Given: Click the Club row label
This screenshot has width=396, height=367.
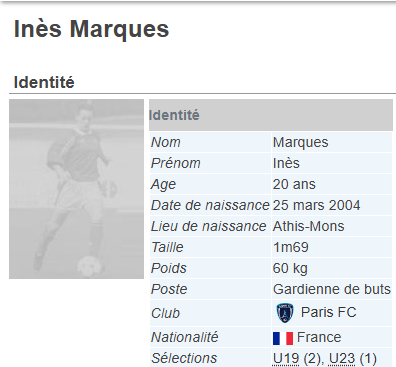Looking at the screenshot, I should 165,313.
